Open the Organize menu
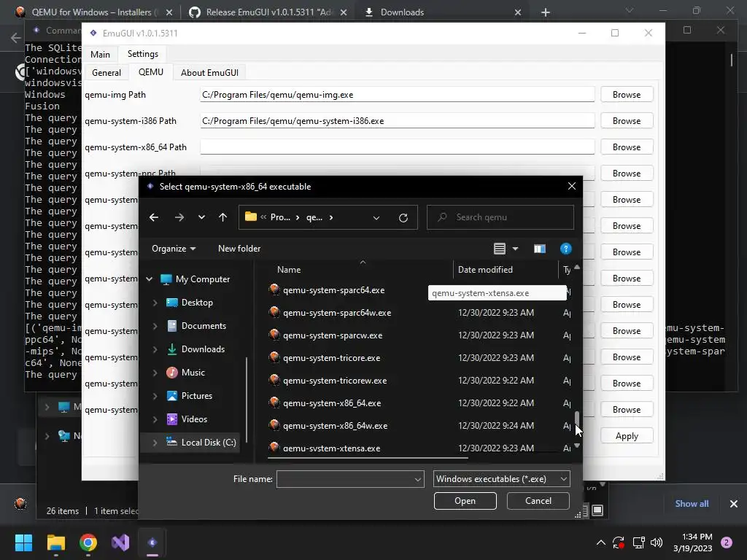747x560 pixels. [174, 249]
